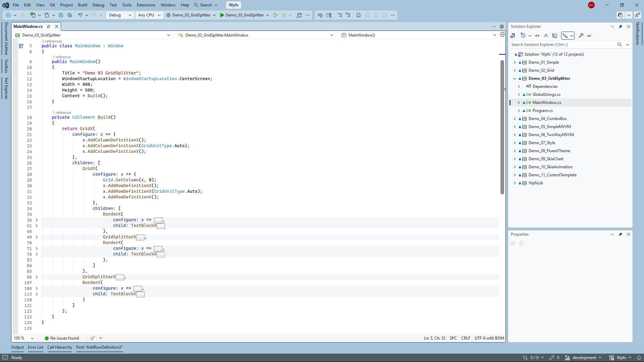Open the Demo_03_GridSplitter.MainWindow type dropdown
This screenshot has width=644, height=362.
256,35
